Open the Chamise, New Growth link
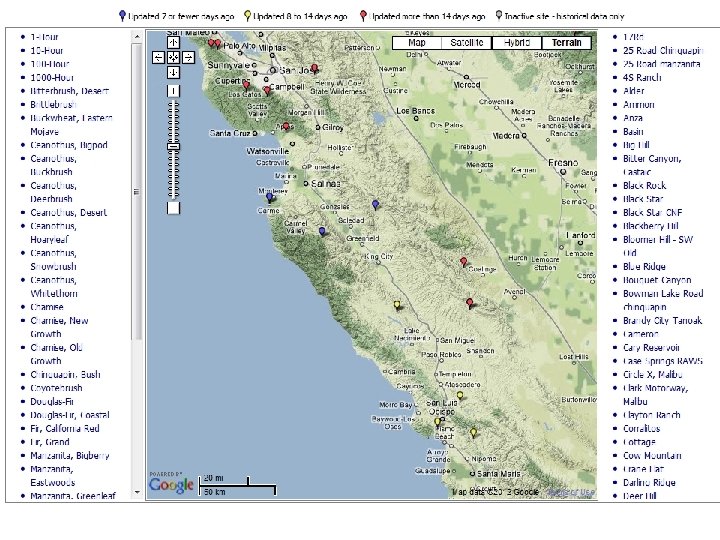 point(59,327)
